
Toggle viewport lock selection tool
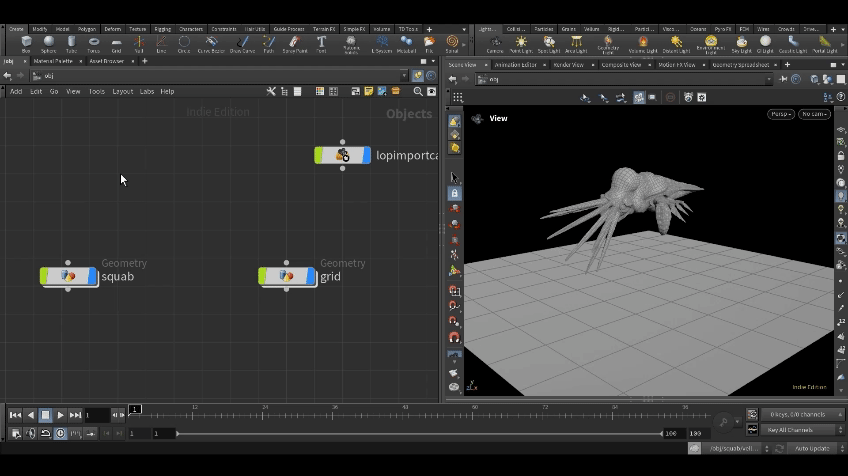(x=454, y=193)
